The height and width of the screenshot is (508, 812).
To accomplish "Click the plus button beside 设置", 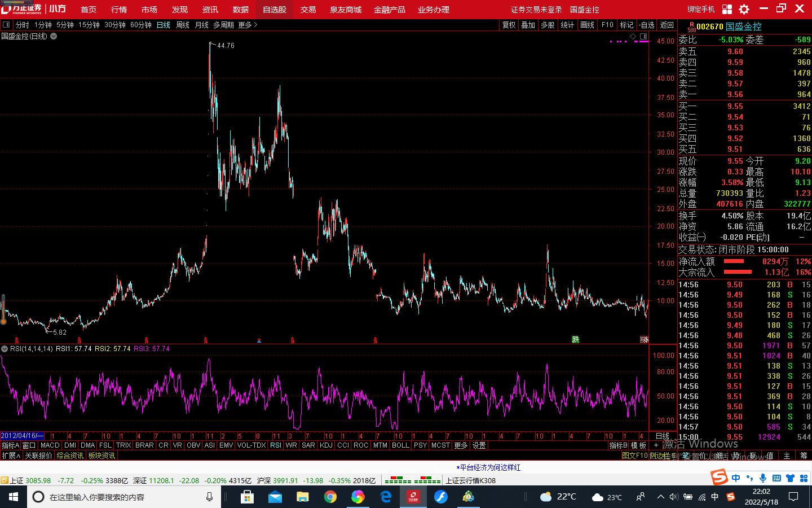I will tap(656, 445).
